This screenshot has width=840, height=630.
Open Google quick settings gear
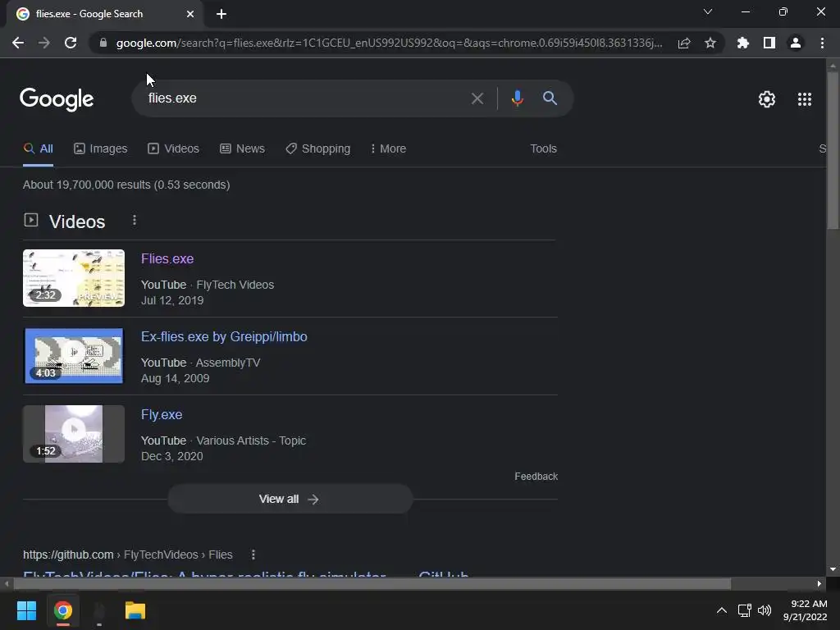coord(767,99)
